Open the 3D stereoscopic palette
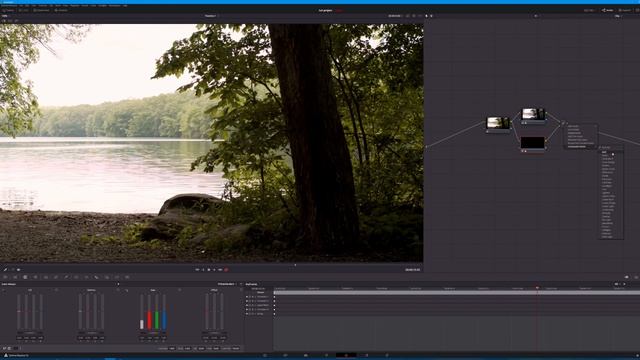The height and width of the screenshot is (360, 640). pos(127,277)
